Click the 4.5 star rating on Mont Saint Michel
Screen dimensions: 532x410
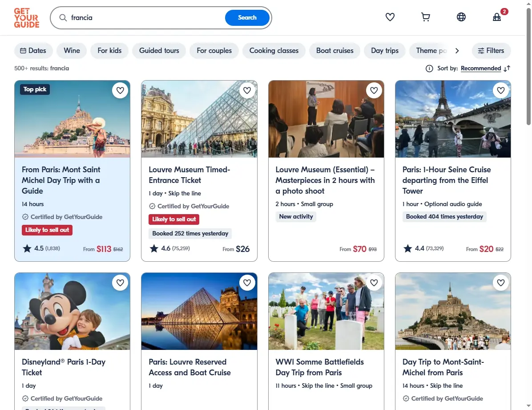tap(41, 248)
